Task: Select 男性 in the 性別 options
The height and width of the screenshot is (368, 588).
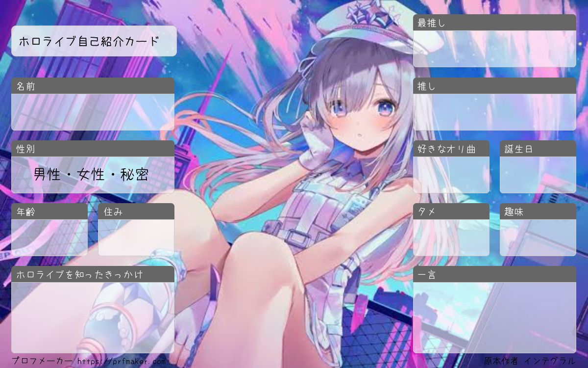Action: click(x=47, y=174)
